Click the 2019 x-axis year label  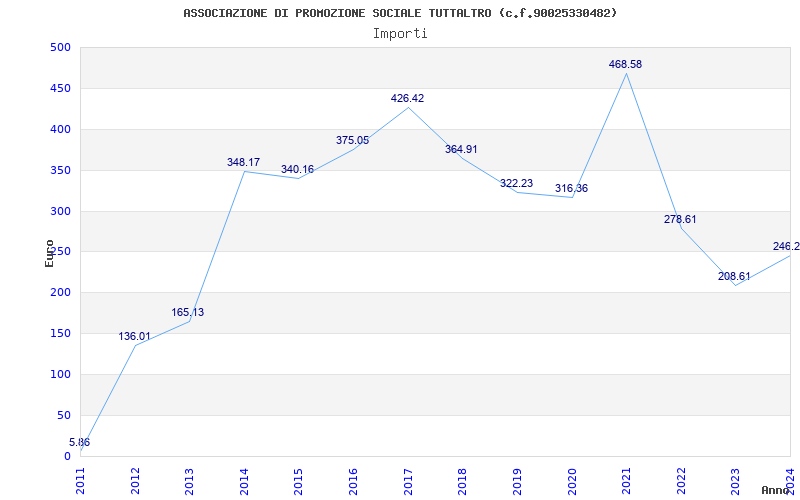[x=517, y=482]
